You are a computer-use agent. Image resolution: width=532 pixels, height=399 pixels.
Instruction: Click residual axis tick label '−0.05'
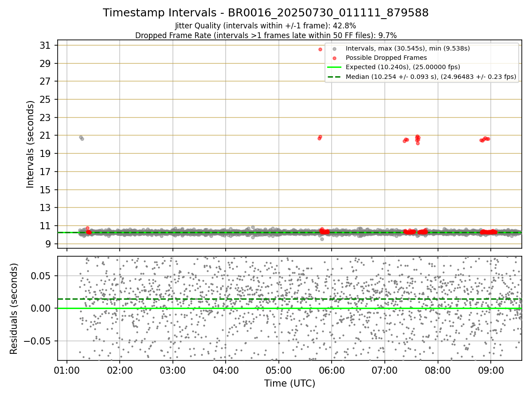[37, 341]
